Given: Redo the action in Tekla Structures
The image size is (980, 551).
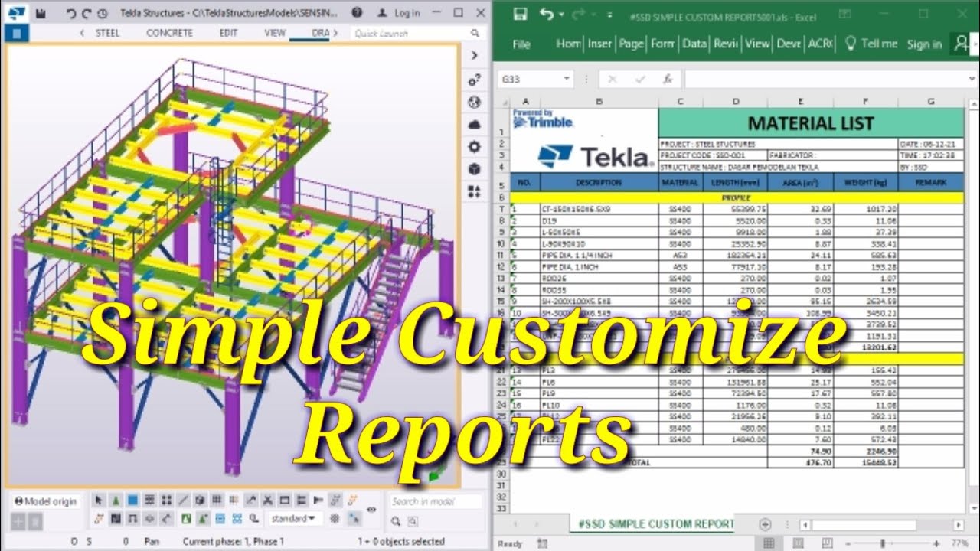Looking at the screenshot, I should tap(86, 13).
